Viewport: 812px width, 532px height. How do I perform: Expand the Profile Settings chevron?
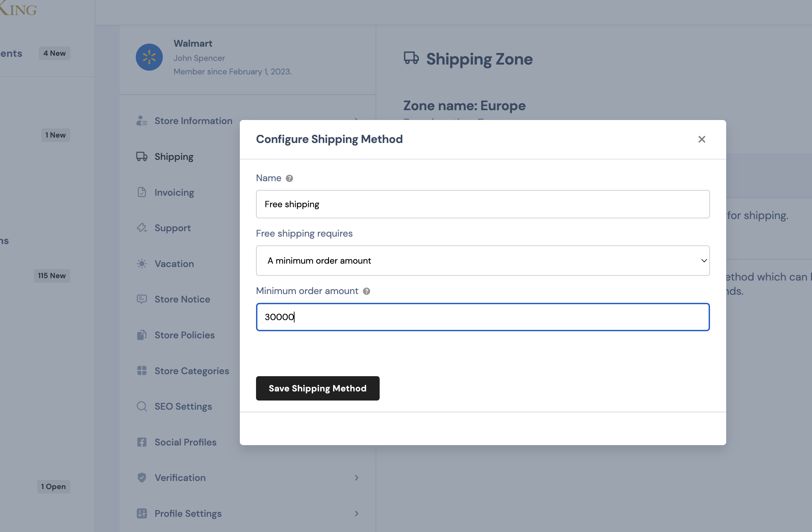click(x=357, y=513)
